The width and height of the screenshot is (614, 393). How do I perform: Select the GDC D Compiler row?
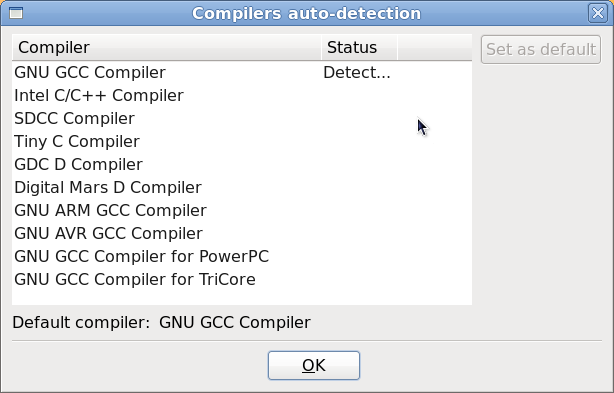click(242, 164)
